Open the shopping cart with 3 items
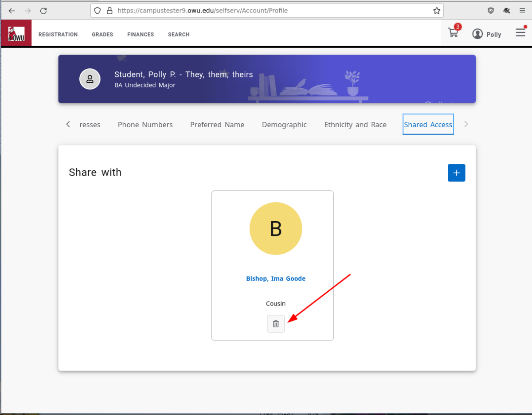The height and width of the screenshot is (415, 532). click(454, 32)
